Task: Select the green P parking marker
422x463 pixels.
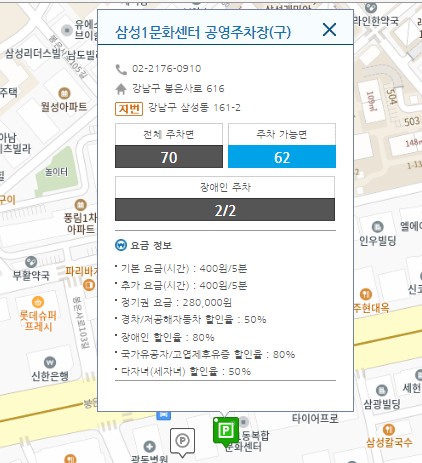Action: point(226,430)
